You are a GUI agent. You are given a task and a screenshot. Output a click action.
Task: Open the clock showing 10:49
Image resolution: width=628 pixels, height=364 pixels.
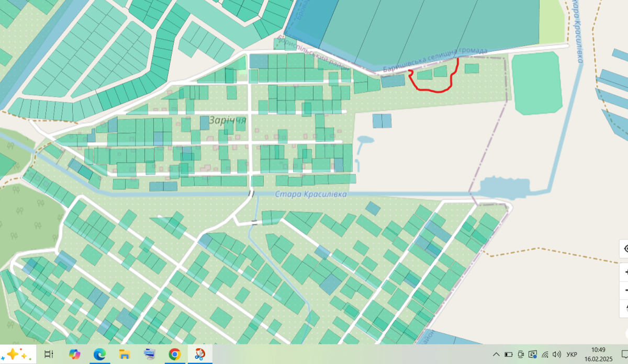[598, 354]
